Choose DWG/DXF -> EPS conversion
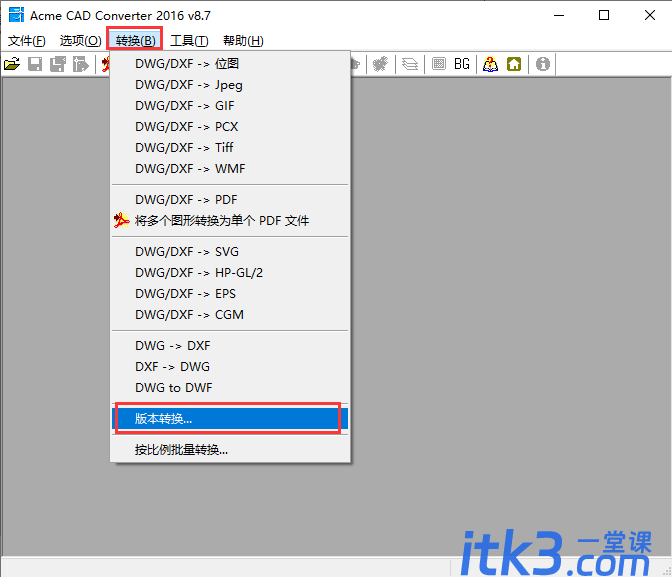 230,294
